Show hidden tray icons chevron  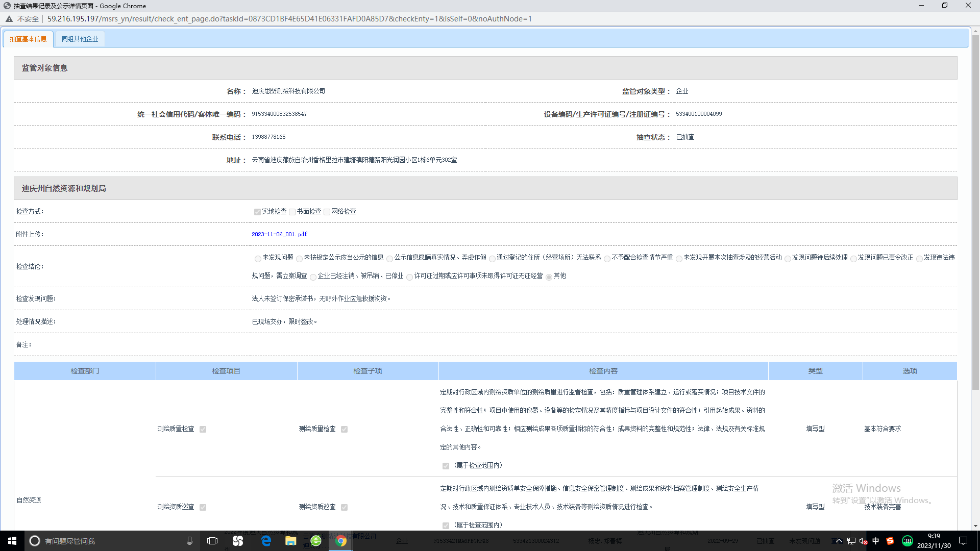pos(839,541)
